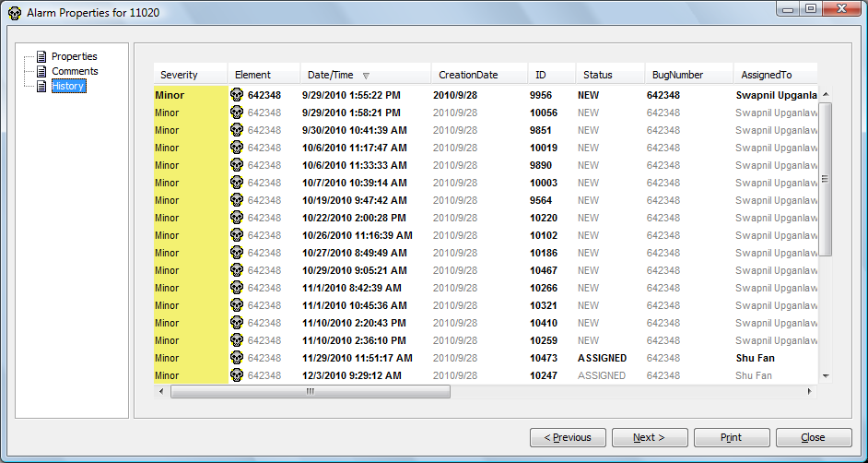Click the date 10/22/2010 2:00:28 PM
Viewport: 868px width, 463px height.
[354, 218]
